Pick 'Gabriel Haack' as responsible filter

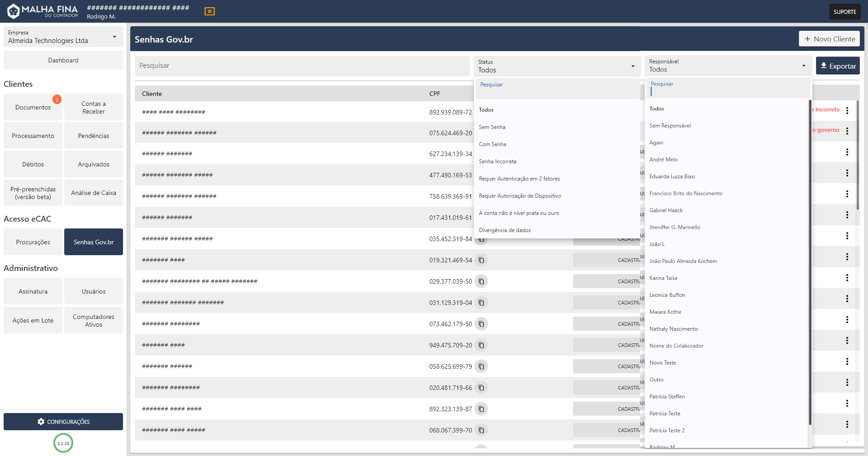tap(666, 210)
